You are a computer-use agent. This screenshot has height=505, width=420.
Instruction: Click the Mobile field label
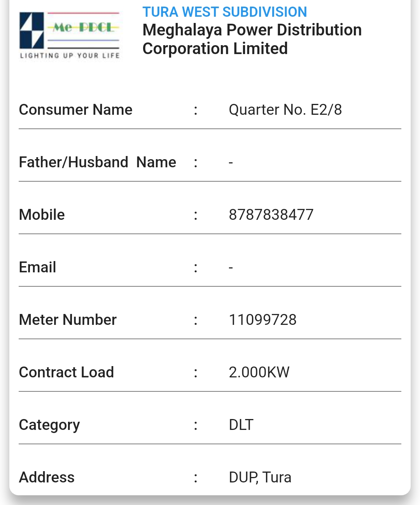[x=42, y=215]
